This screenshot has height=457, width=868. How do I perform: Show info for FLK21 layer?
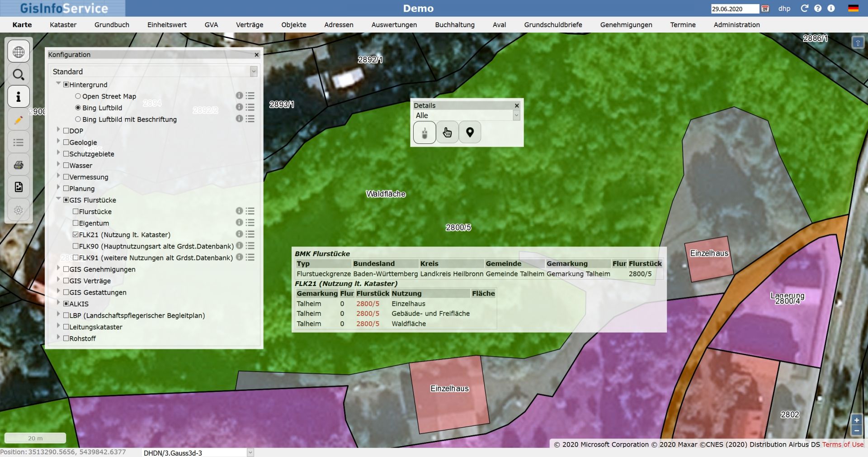[239, 234]
